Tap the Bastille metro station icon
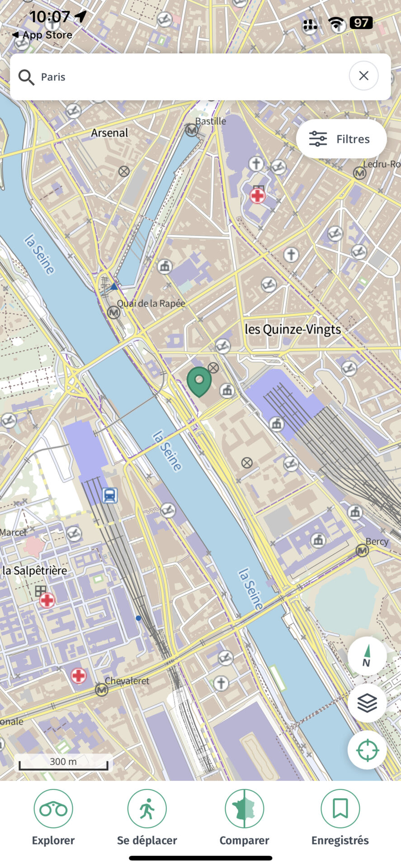 (192, 130)
